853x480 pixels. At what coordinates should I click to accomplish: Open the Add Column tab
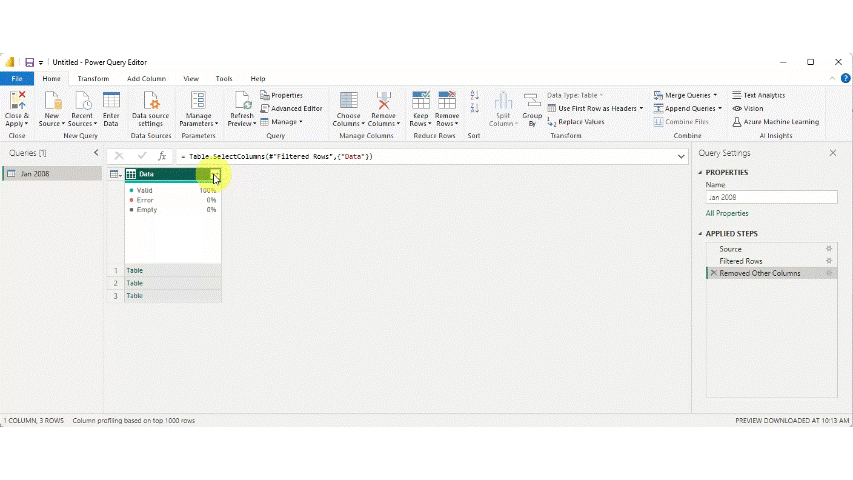pos(146,78)
